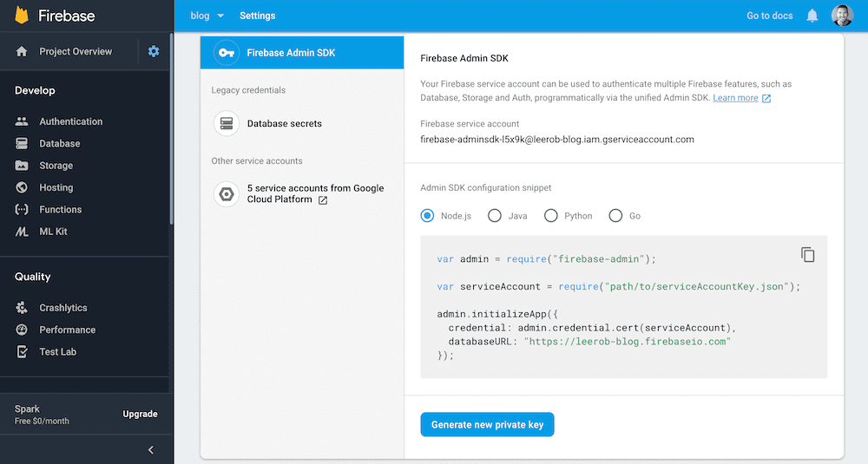Click the ML Kit icon
The image size is (868, 464).
22,232
